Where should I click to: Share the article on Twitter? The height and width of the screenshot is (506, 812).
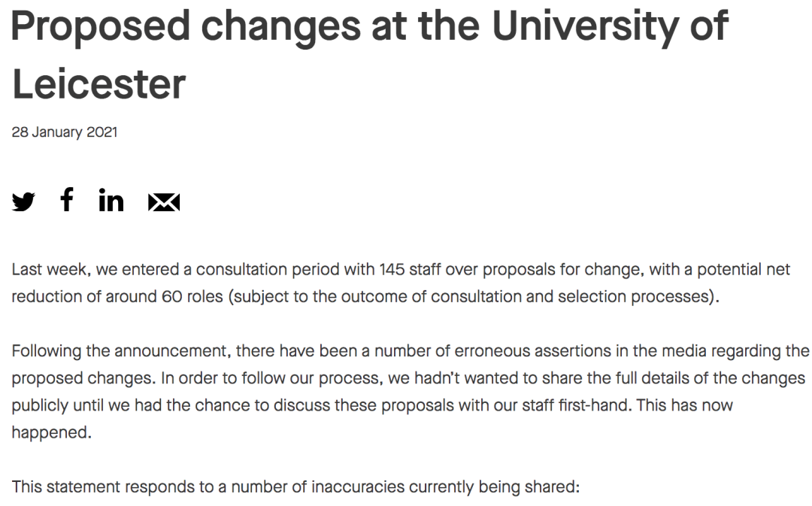point(23,201)
